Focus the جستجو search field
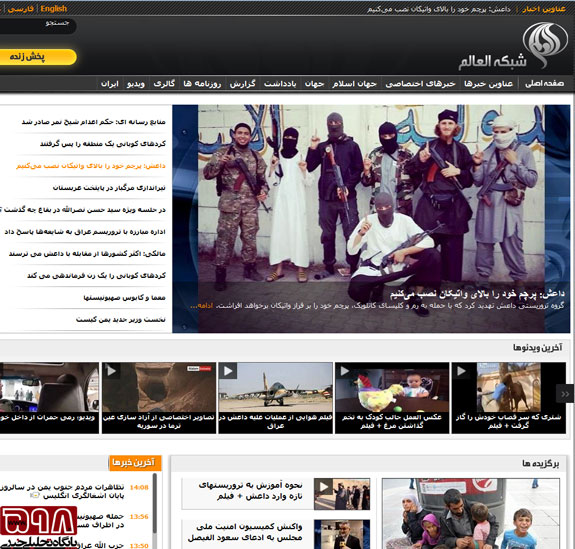The height and width of the screenshot is (549, 575). pyautogui.click(x=37, y=25)
